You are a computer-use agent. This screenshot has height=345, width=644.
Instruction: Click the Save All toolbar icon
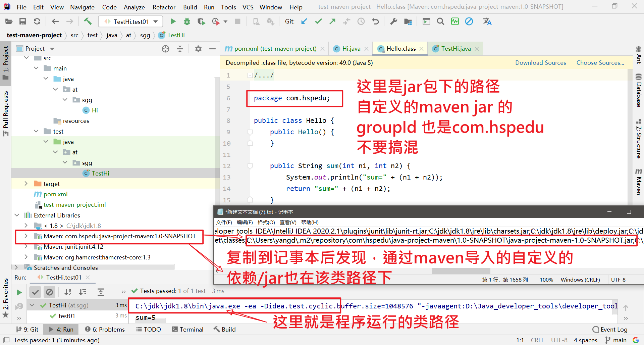[22, 21]
